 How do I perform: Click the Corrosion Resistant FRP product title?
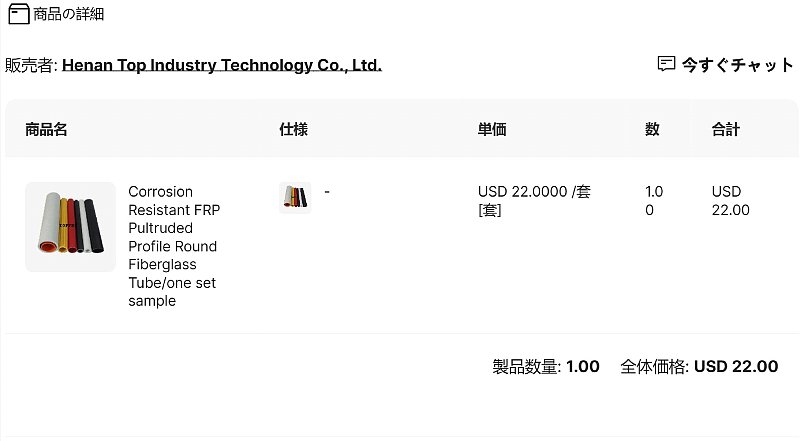point(174,246)
